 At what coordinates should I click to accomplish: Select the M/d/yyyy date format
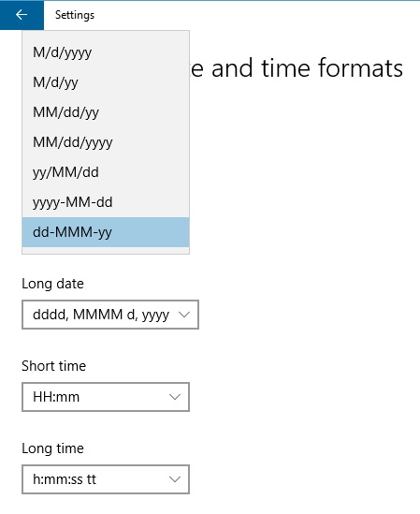(x=106, y=52)
